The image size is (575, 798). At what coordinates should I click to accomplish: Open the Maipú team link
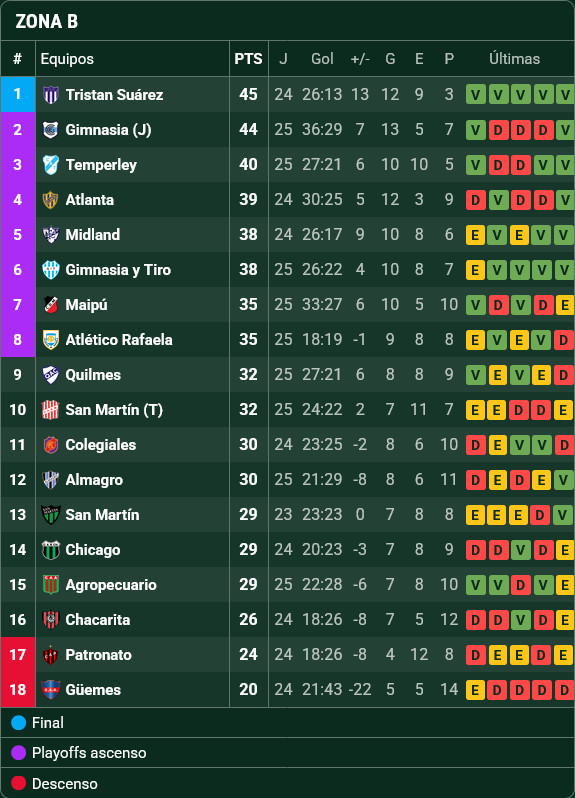87,305
